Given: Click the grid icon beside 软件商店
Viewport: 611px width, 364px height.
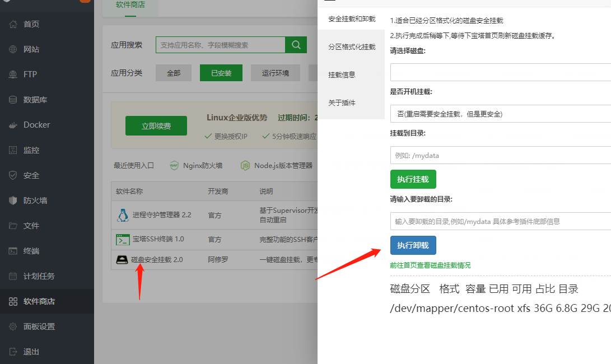Looking at the screenshot, I should coord(13,301).
